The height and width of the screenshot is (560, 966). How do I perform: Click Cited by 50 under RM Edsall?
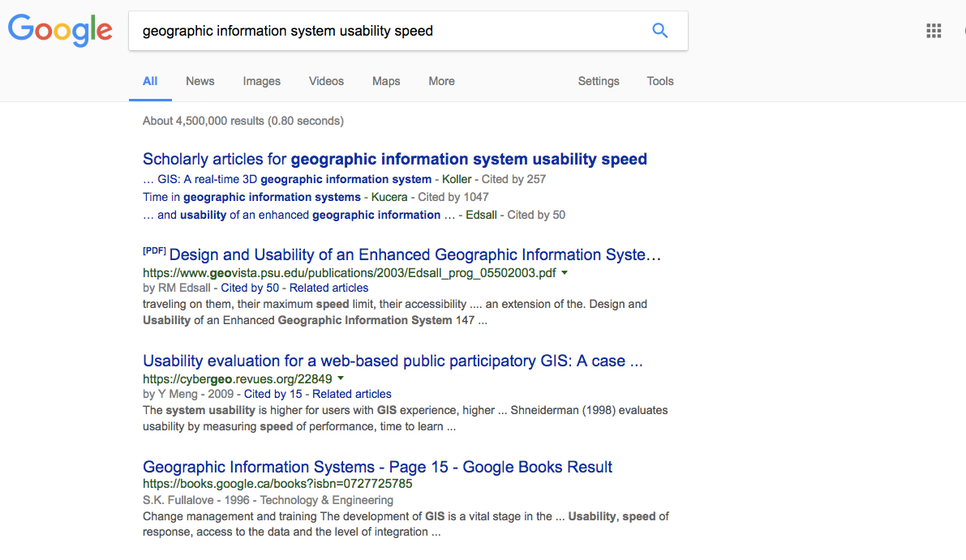(250, 288)
